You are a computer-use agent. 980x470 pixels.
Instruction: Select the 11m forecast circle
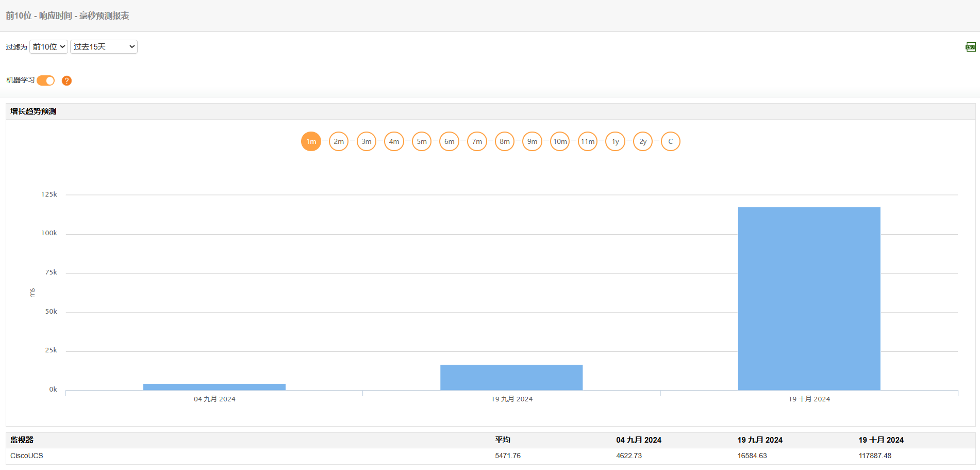coord(588,141)
